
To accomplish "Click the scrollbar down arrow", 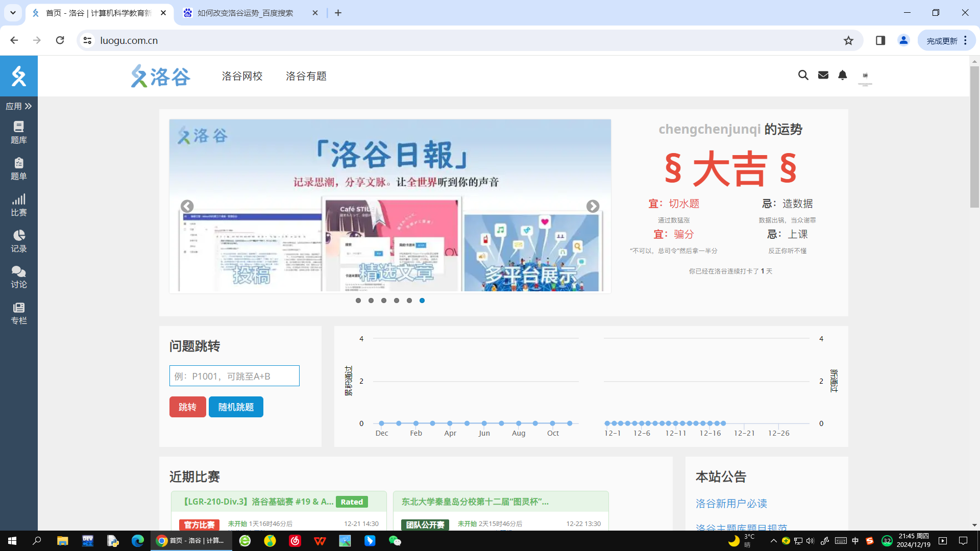I will coord(974,525).
